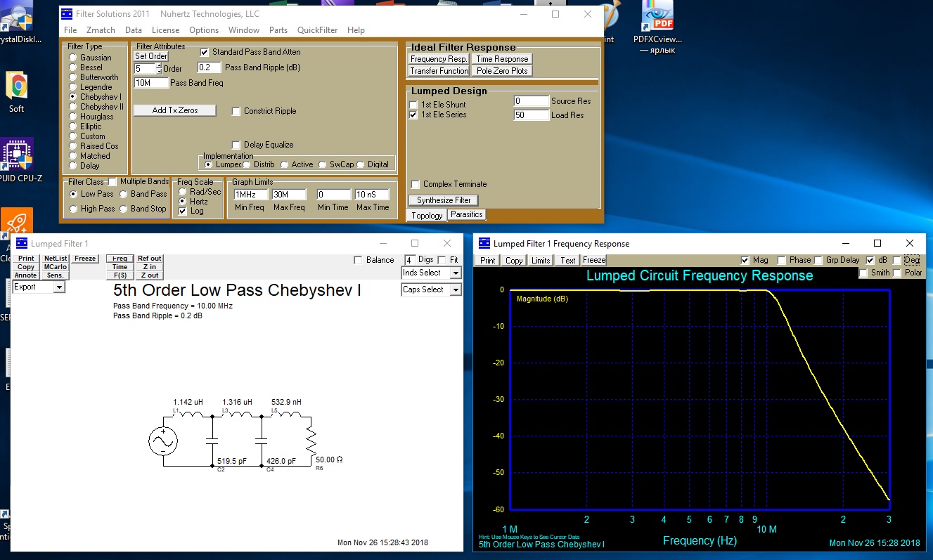Select Rad/Sec frequency scale
Viewport: 933px width, 560px height.
pyautogui.click(x=183, y=192)
